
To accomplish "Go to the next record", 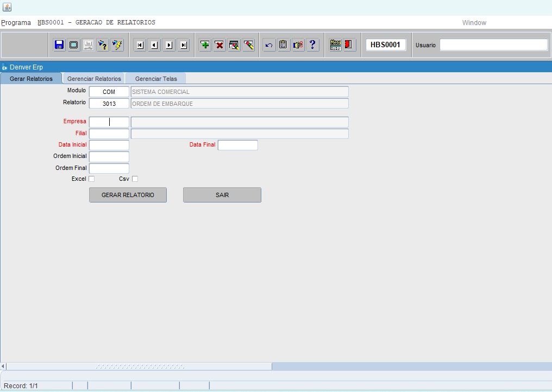I will pyautogui.click(x=169, y=45).
